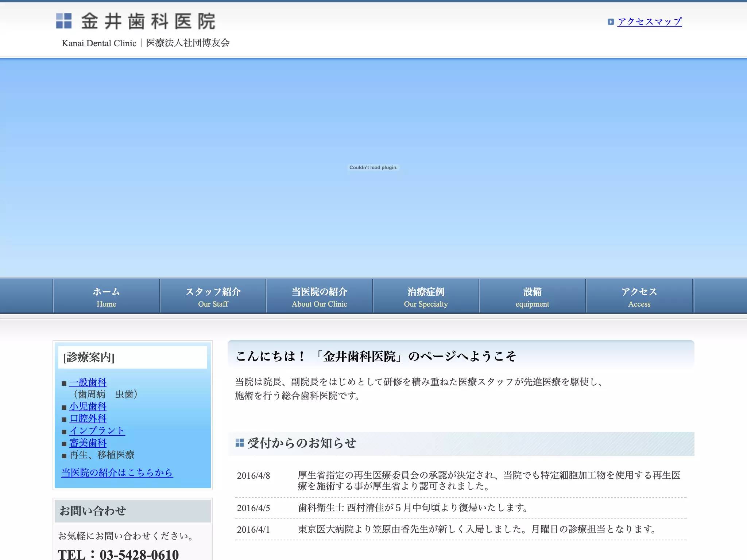Click phone number 03-5428-0610
The width and height of the screenshot is (747, 560).
pyautogui.click(x=139, y=555)
